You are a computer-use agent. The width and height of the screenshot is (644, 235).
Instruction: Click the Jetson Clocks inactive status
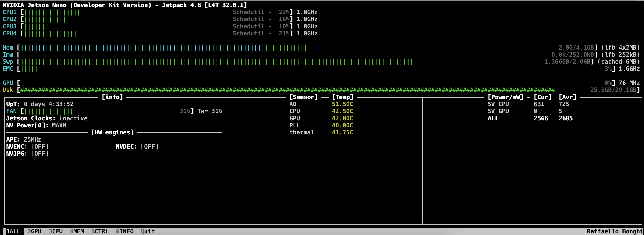point(73,118)
